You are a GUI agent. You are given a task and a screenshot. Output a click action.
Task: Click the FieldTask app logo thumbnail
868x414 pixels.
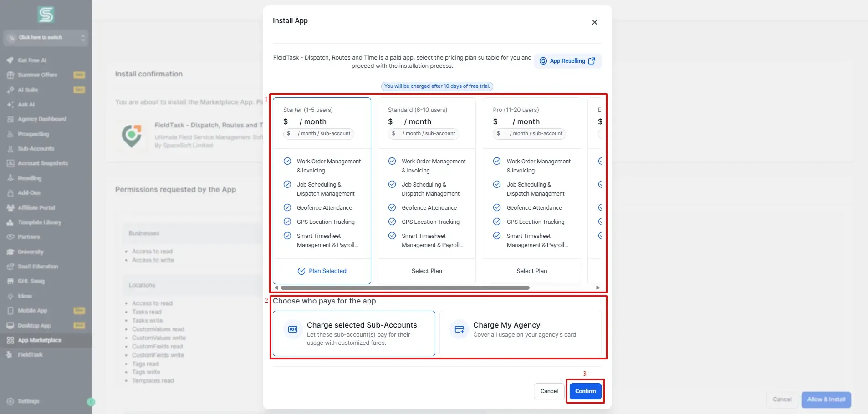132,136
